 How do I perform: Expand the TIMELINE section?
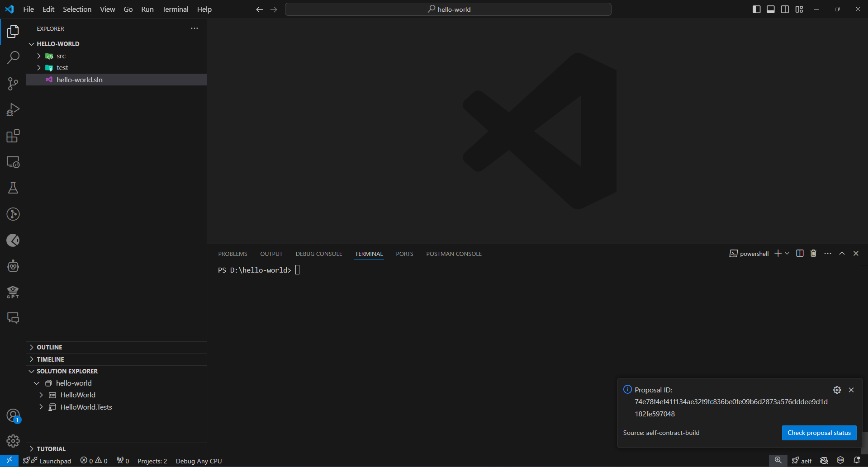pyautogui.click(x=32, y=359)
